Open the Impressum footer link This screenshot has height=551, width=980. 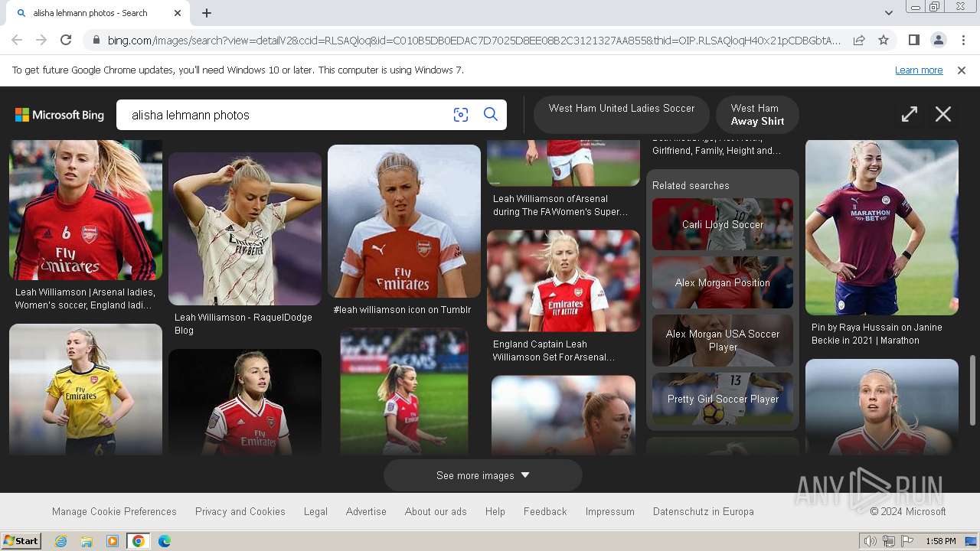[610, 511]
